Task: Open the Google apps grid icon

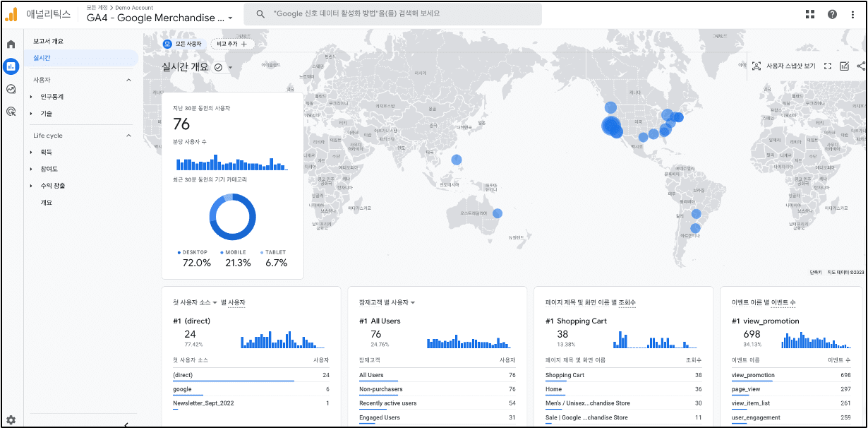Action: 809,14
